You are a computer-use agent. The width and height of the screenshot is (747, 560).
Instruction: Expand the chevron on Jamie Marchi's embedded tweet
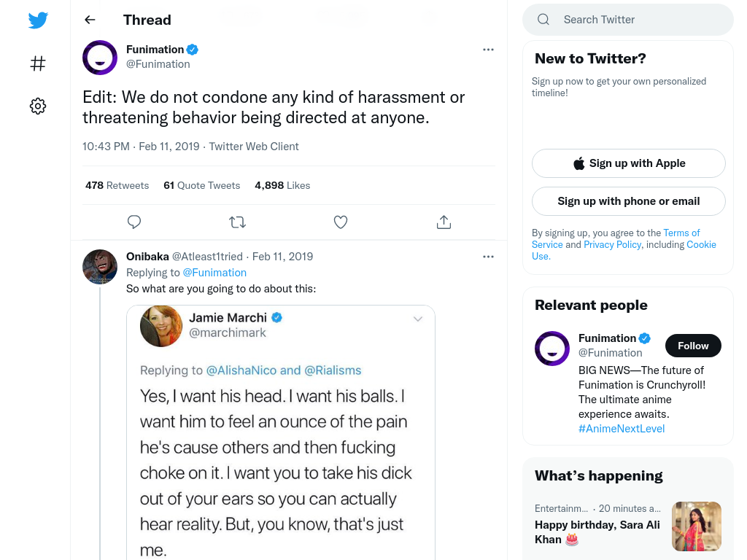coord(418,319)
